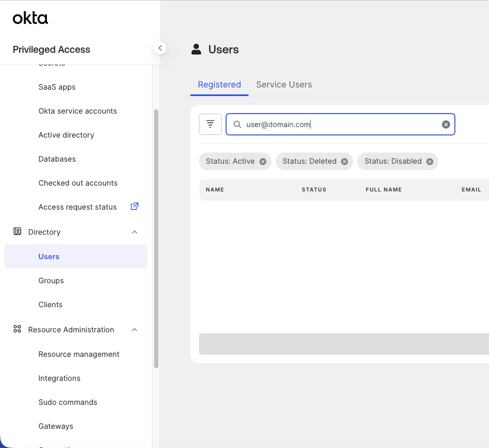Switch to the Registered tab

219,85
